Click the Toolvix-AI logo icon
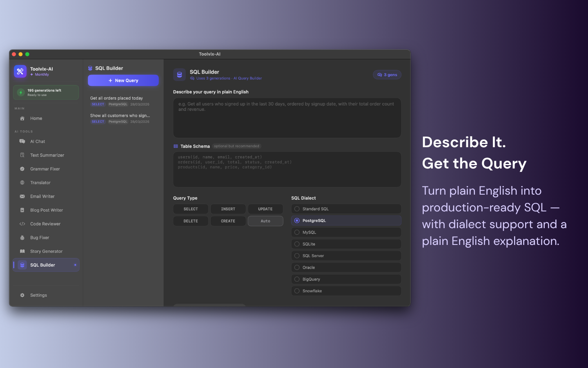This screenshot has height=368, width=588. coord(20,71)
